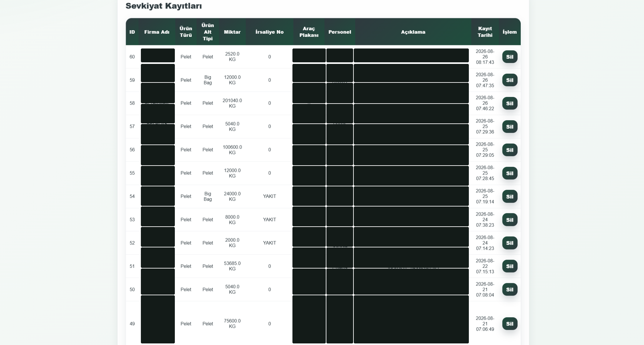Screen dimensions: 644x345
Task: Click the İrsaliye No column header
Action: pyautogui.click(x=269, y=32)
